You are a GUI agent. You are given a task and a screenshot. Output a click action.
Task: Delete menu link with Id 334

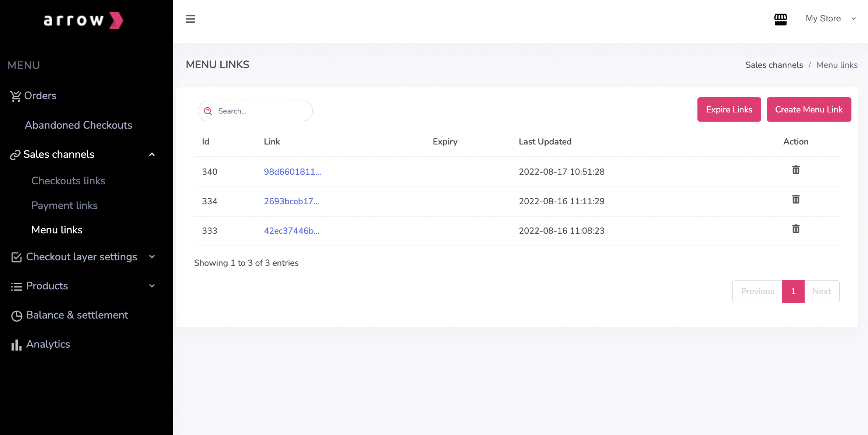tap(796, 199)
